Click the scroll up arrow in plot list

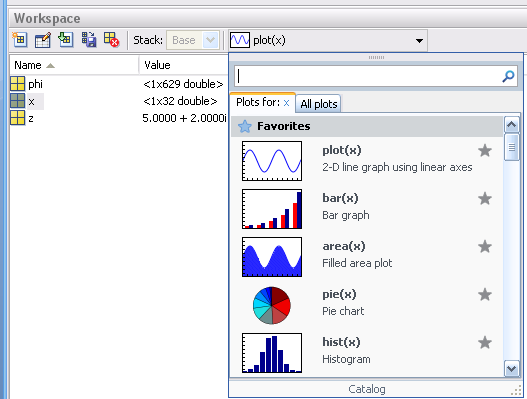(x=511, y=125)
